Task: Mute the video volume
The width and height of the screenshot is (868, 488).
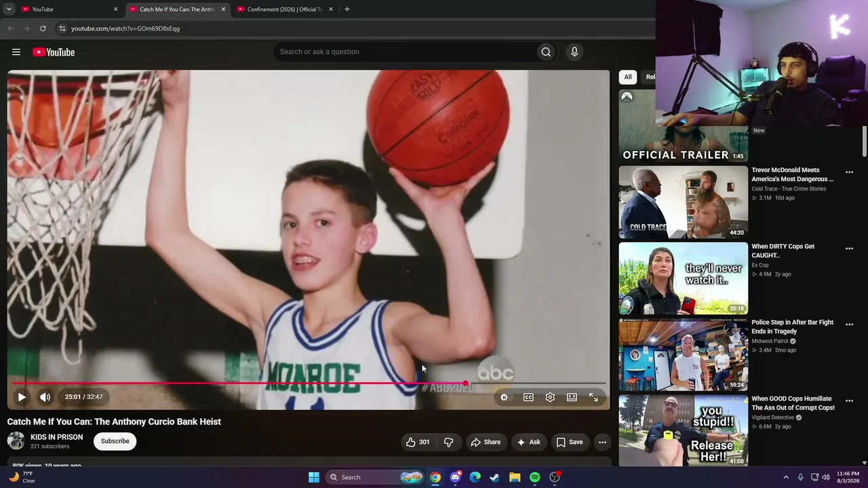Action: [45, 397]
